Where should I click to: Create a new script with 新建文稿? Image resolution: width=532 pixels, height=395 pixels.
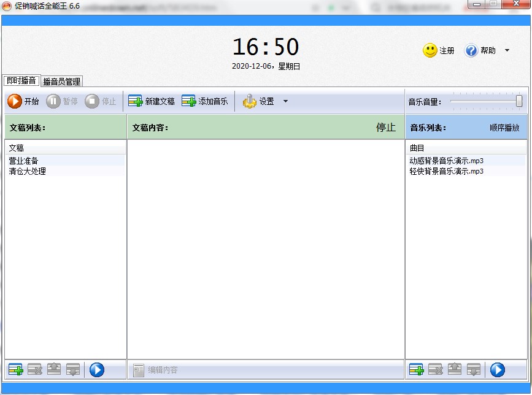[x=152, y=101]
